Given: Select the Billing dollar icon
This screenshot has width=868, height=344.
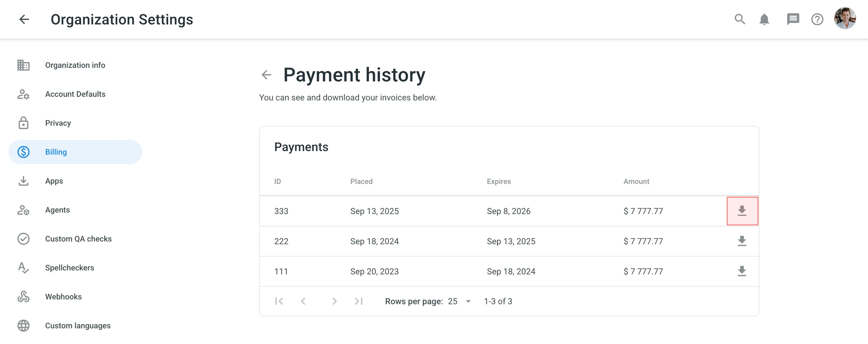Looking at the screenshot, I should pos(23,152).
